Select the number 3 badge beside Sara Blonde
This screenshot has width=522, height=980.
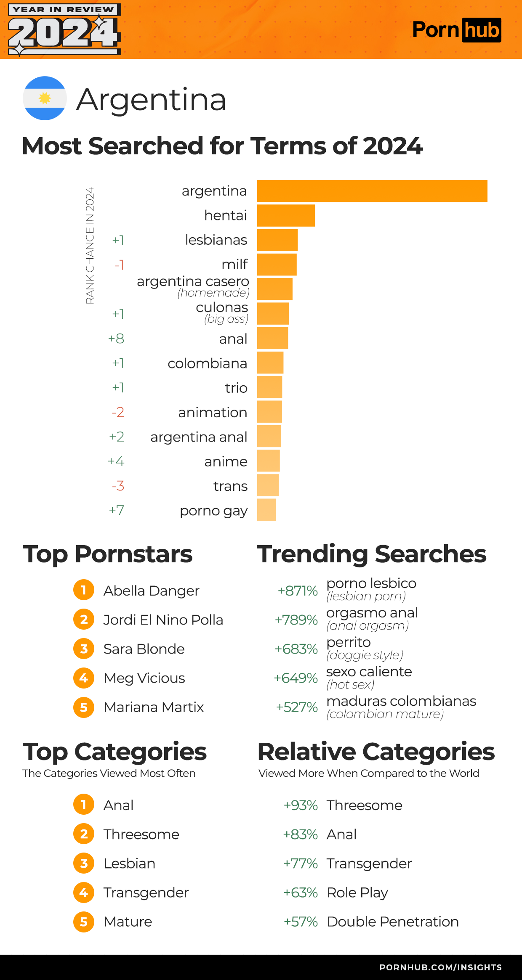[84, 649]
